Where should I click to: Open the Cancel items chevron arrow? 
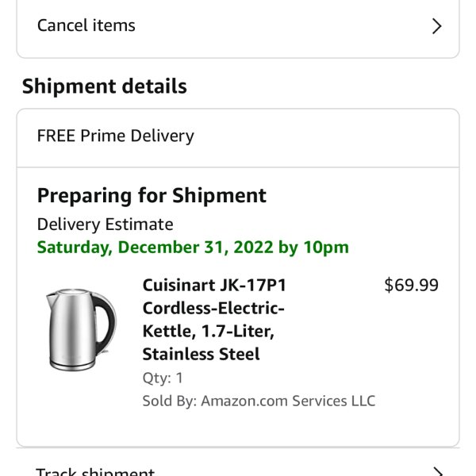[436, 26]
